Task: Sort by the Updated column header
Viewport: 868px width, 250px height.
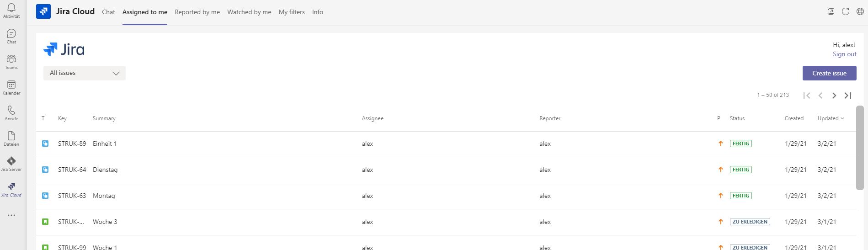Action: click(x=831, y=118)
